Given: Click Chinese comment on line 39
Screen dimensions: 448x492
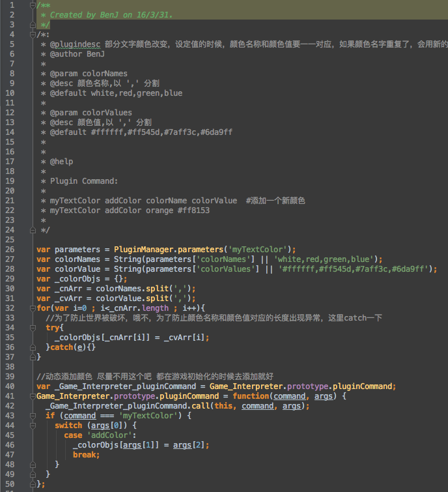Looking at the screenshot, I should (155, 377).
